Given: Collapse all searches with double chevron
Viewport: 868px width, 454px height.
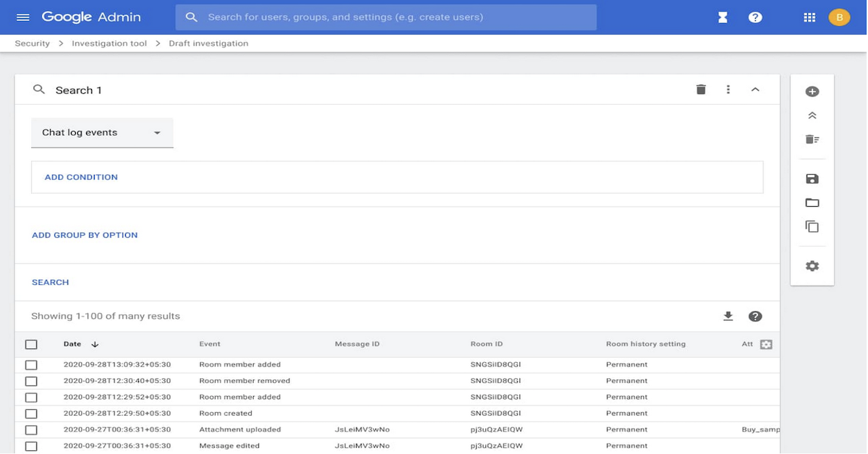Looking at the screenshot, I should point(812,116).
